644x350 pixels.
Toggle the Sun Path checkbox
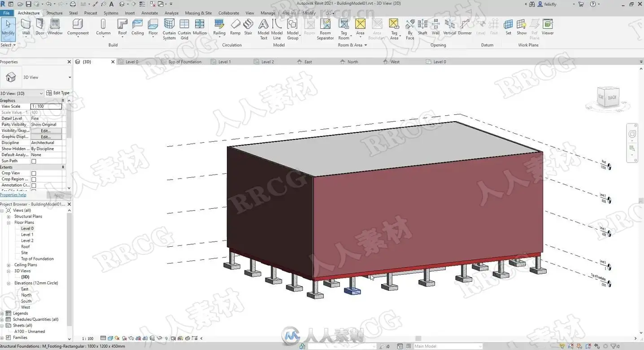[34, 161]
